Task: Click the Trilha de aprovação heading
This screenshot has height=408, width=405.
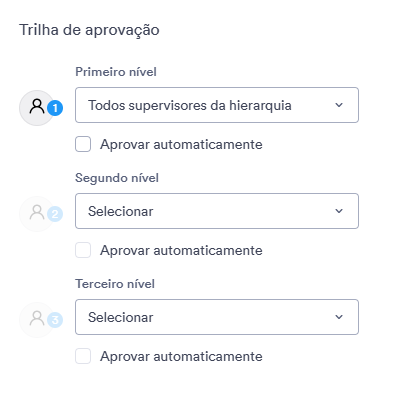Action: tap(89, 30)
